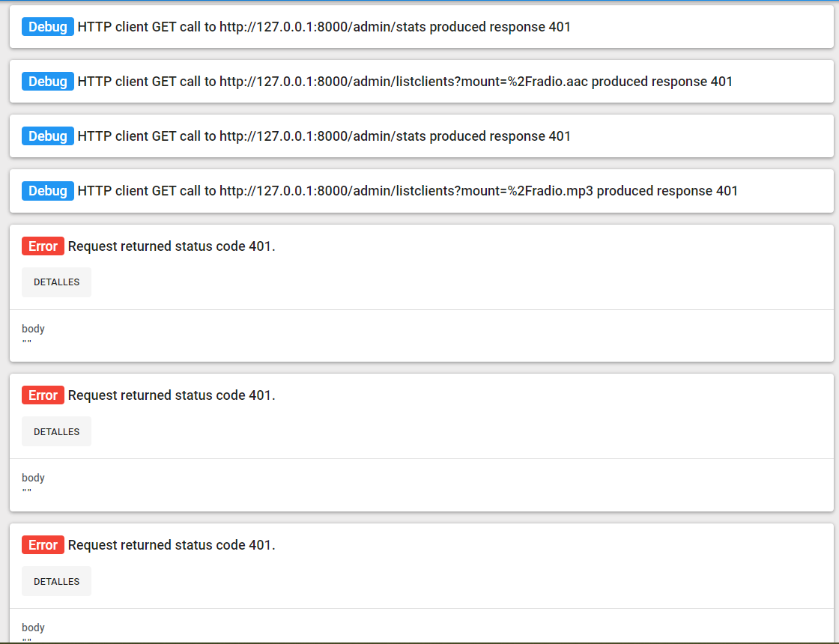Click the Debug badge on the radio.aac listclients entry
This screenshot has height=644, width=839.
[47, 81]
